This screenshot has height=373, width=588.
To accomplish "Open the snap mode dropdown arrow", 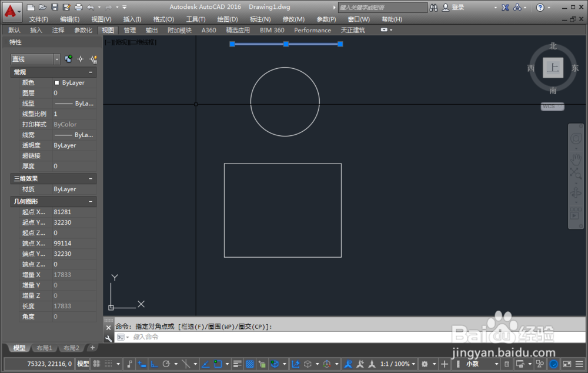I will click(x=118, y=364).
